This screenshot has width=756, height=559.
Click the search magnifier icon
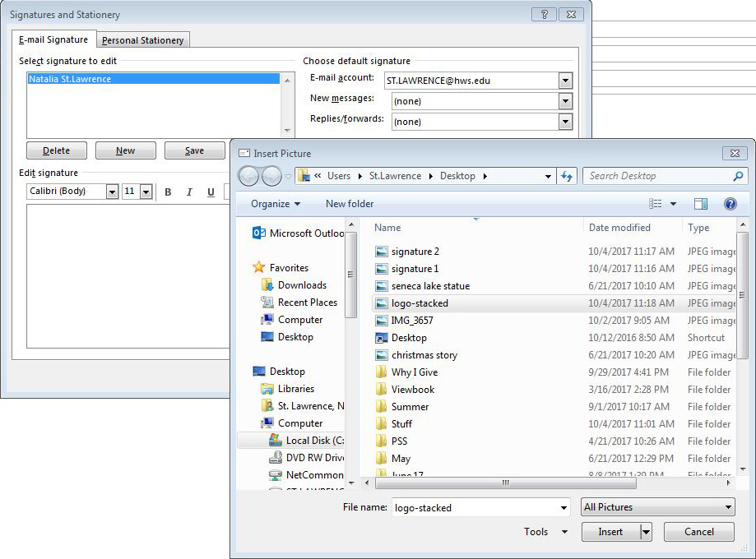738,177
